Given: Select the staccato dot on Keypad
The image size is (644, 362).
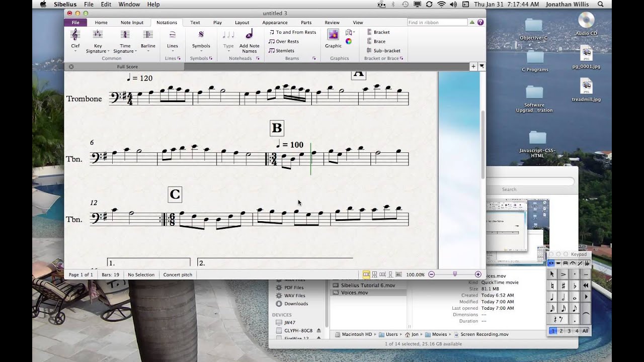Looking at the screenshot, I should (x=575, y=274).
